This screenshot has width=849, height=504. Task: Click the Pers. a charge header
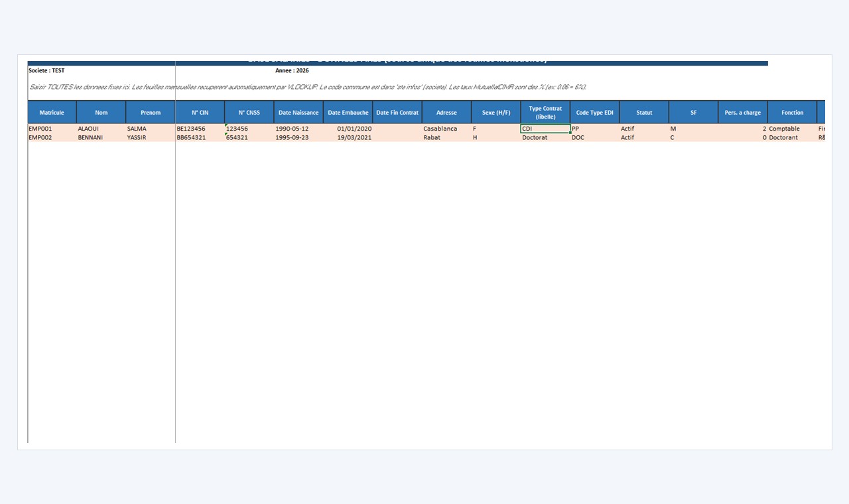[743, 112]
